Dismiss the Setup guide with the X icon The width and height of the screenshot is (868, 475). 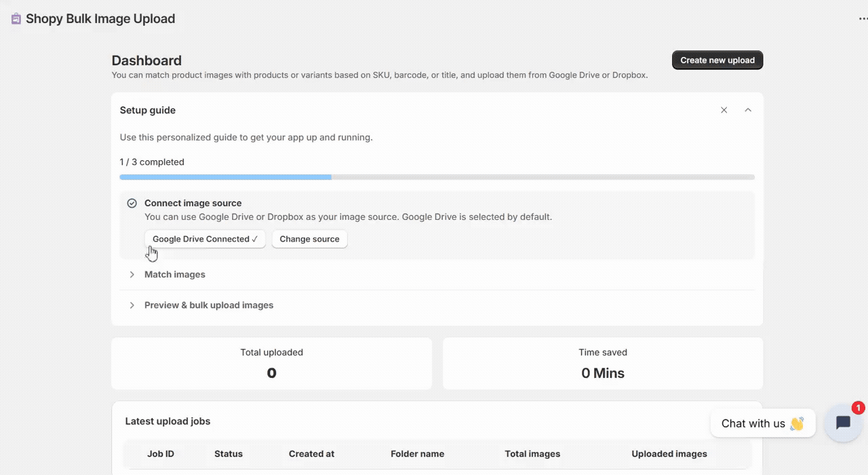724,110
